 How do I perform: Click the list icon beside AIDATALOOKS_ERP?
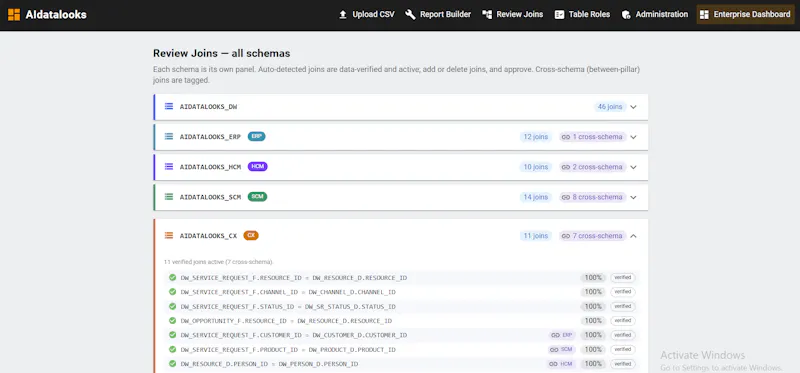pos(169,137)
